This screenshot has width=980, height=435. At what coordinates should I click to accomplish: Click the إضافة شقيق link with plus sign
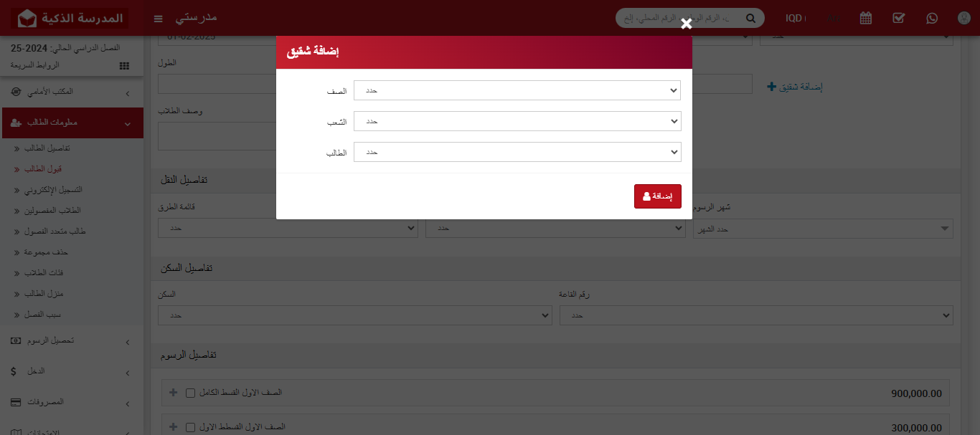click(x=794, y=86)
